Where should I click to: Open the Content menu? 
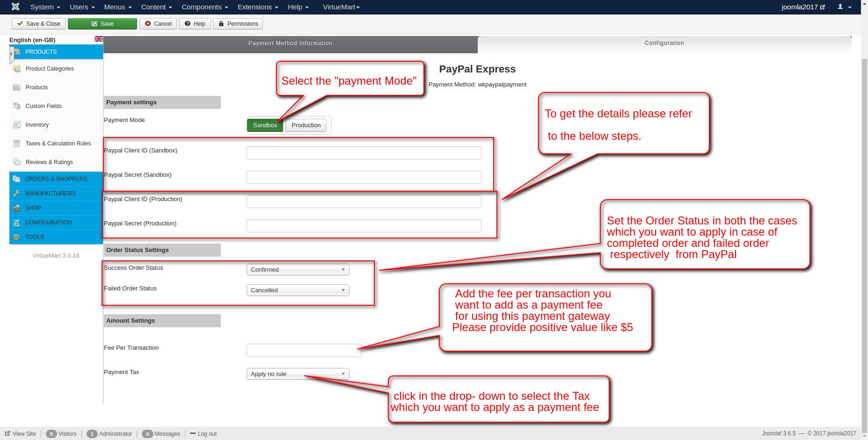[x=157, y=7]
